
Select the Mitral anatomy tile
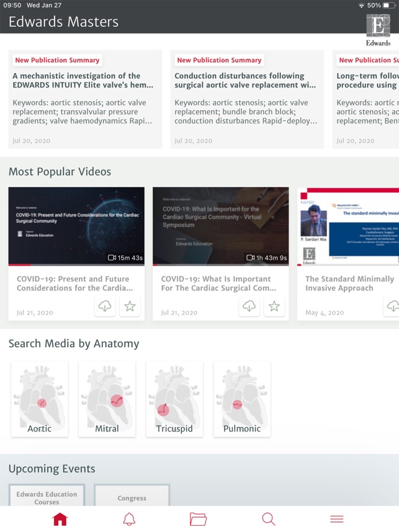pyautogui.click(x=107, y=399)
